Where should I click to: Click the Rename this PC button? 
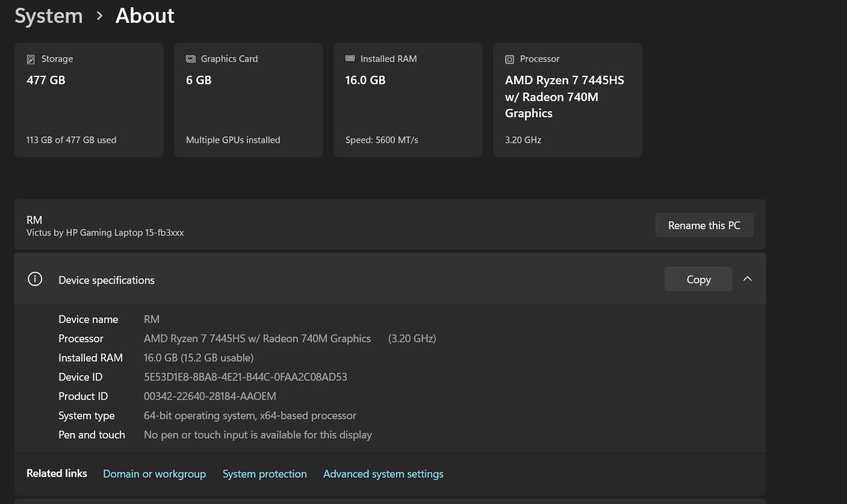click(x=704, y=226)
